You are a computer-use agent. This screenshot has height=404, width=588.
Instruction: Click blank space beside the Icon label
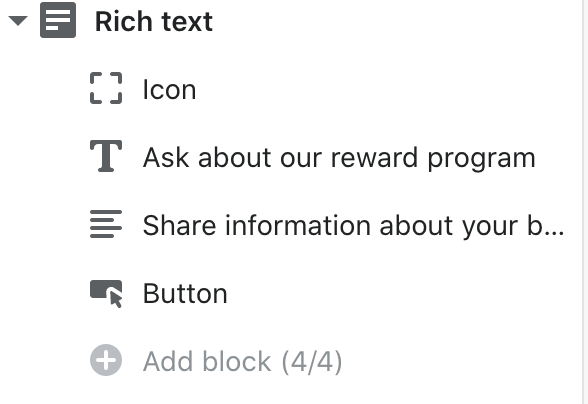(x=375, y=90)
